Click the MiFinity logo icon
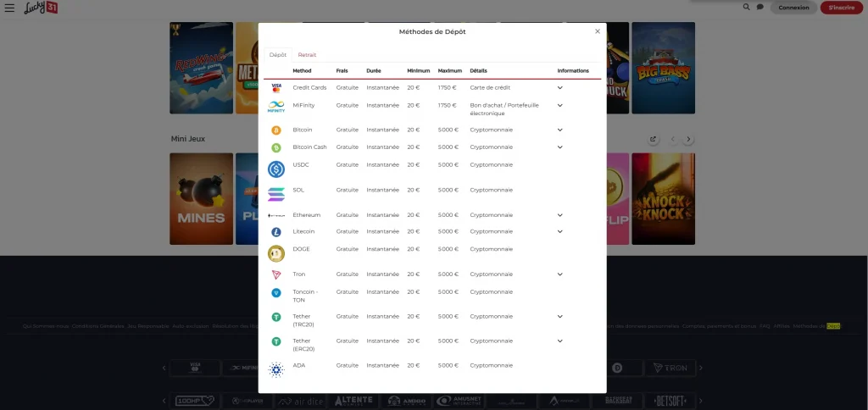 (276, 107)
